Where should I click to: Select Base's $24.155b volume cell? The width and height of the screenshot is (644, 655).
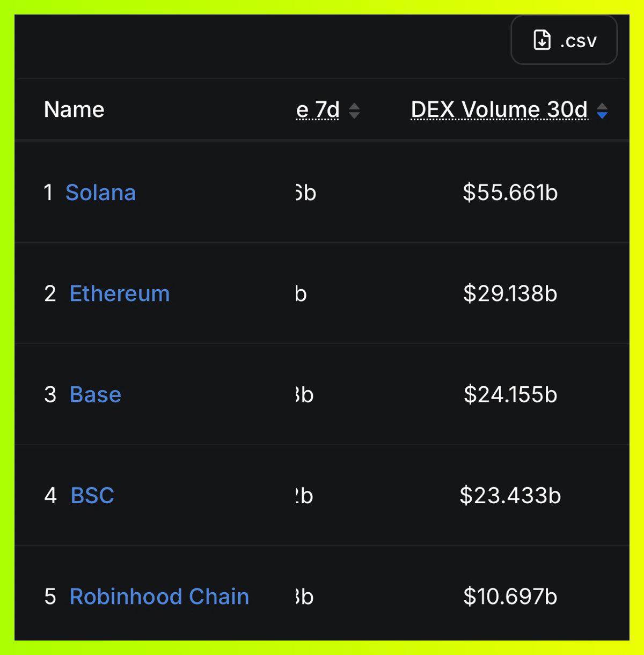[510, 394]
